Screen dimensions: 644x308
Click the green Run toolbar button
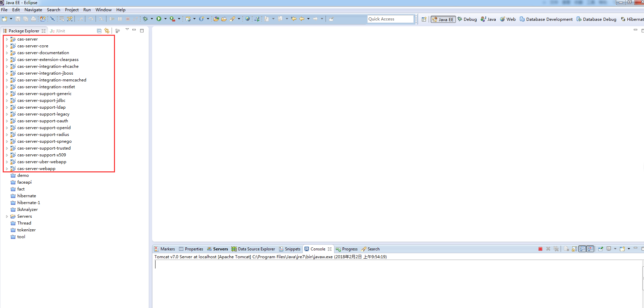click(159, 19)
